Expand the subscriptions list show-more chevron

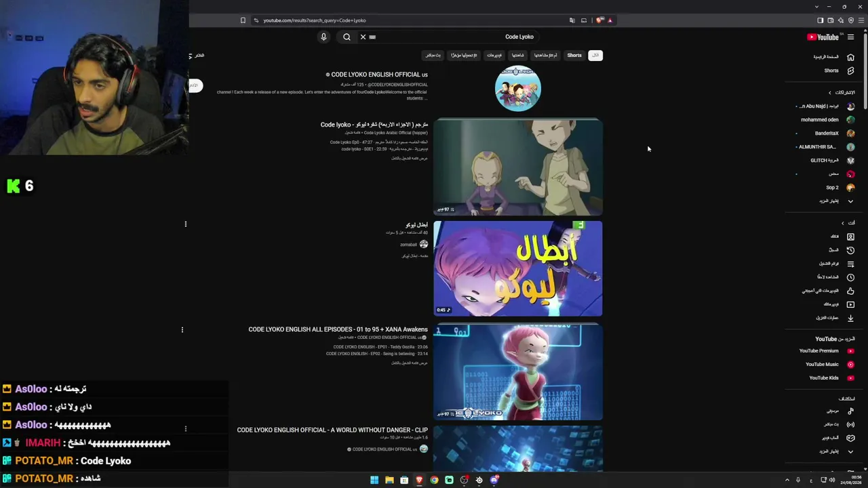pos(850,201)
